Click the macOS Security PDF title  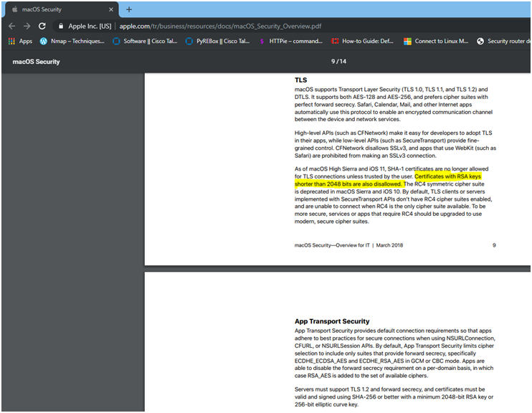pyautogui.click(x=36, y=62)
